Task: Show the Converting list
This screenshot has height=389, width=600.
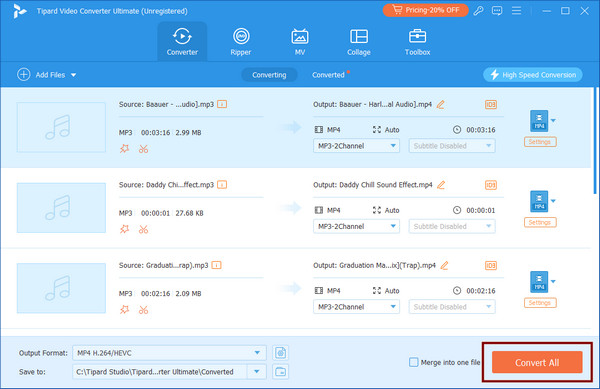Action: point(269,75)
